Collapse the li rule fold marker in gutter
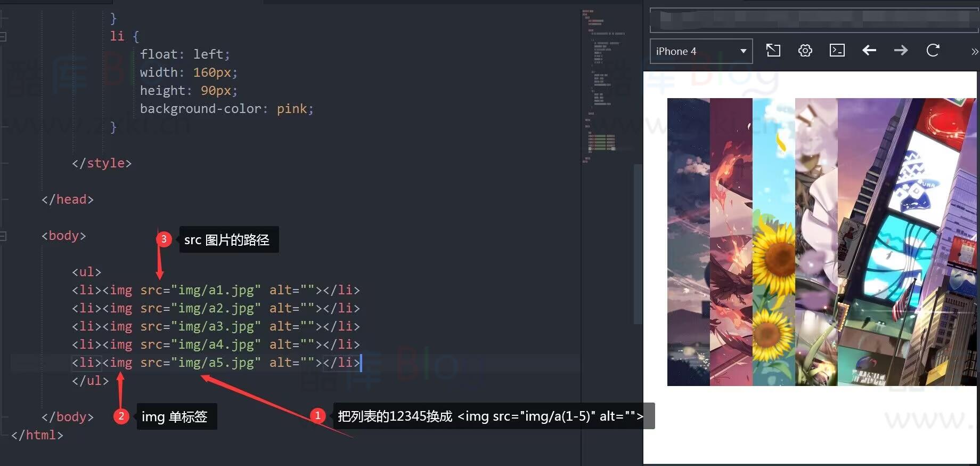Viewport: 980px width, 466px height. [x=3, y=36]
